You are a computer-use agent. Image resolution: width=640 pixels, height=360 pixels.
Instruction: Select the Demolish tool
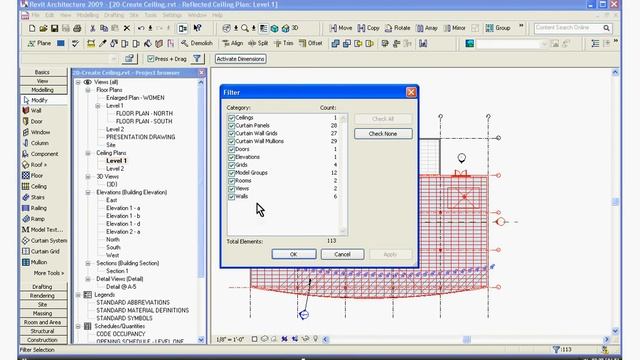pos(197,43)
